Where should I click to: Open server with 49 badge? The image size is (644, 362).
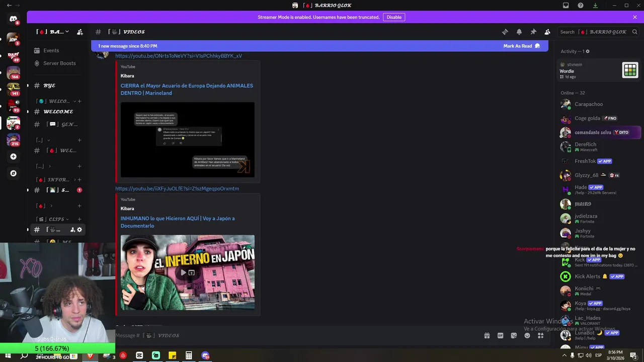[x=13, y=55]
